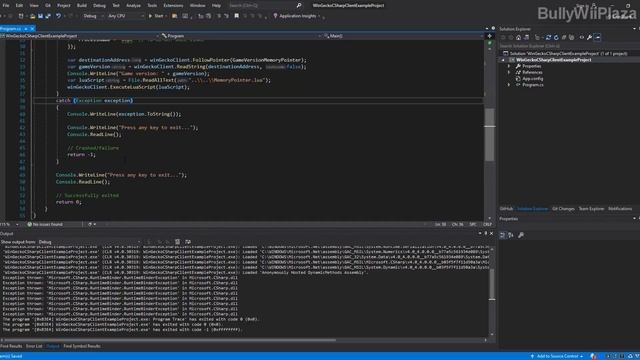Toggle Preview Selected Items in Solution Explorer
The width and height of the screenshot is (640, 360).
coord(598,37)
